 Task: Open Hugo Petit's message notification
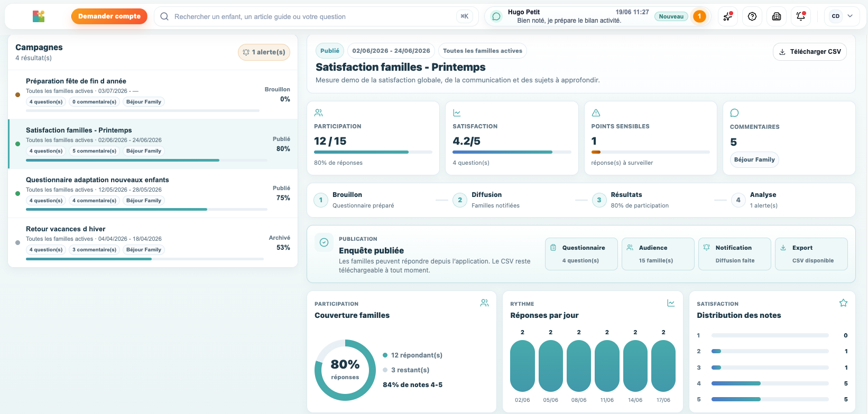(597, 16)
